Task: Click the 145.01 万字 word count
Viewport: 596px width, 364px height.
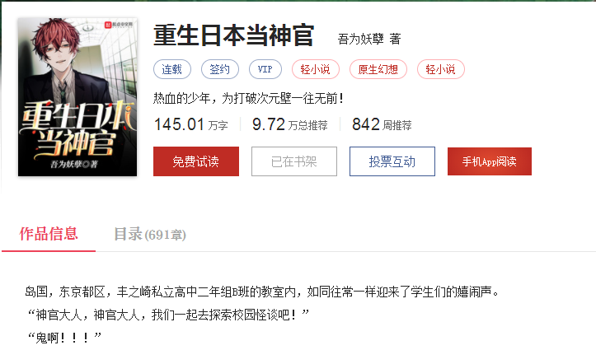Action: [190, 124]
